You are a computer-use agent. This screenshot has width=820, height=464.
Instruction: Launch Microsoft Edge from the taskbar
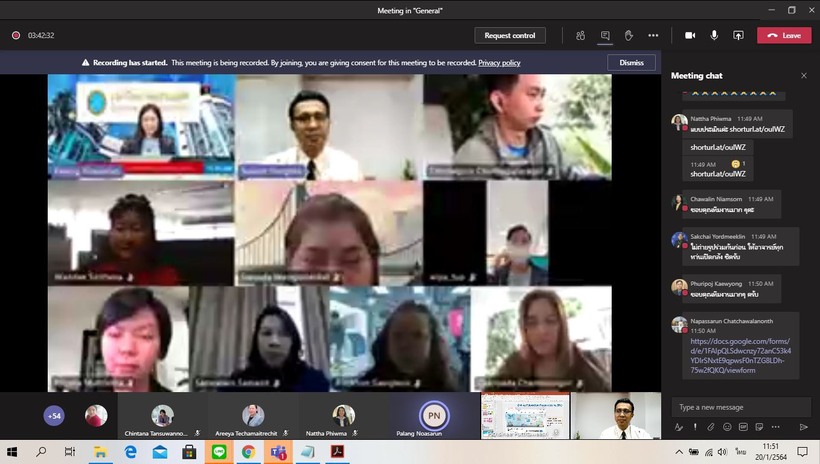point(130,451)
